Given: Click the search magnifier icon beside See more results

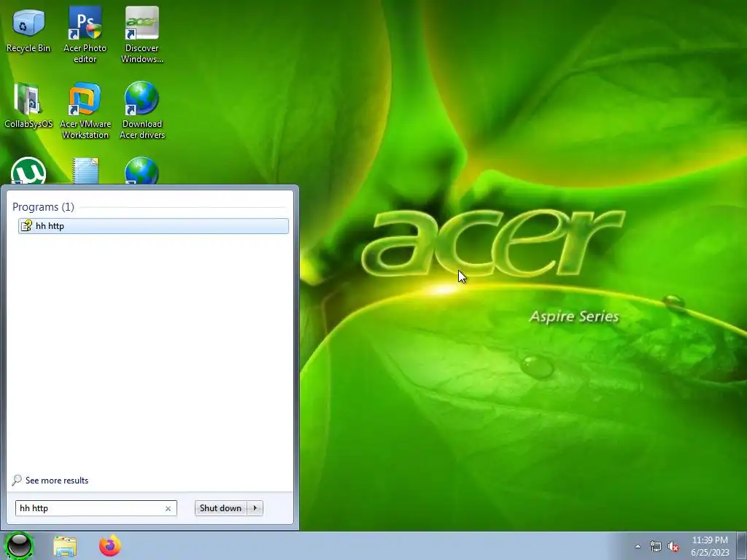Looking at the screenshot, I should coord(17,480).
